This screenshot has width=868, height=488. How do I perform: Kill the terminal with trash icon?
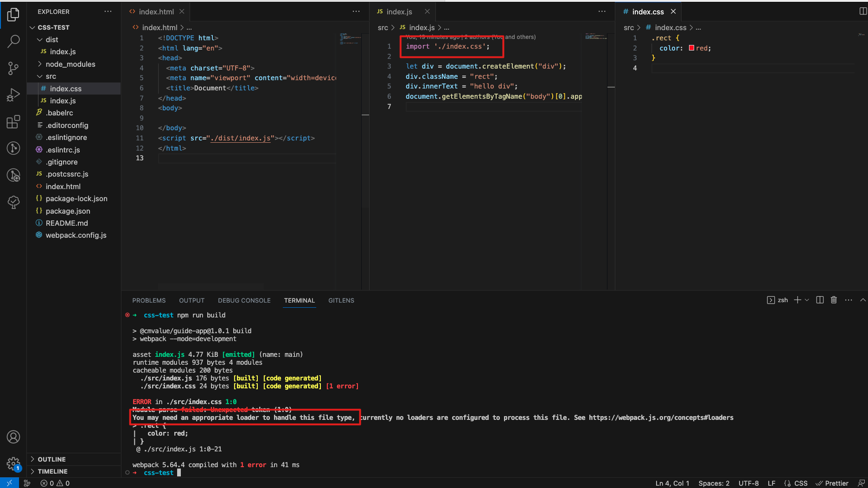click(x=834, y=300)
